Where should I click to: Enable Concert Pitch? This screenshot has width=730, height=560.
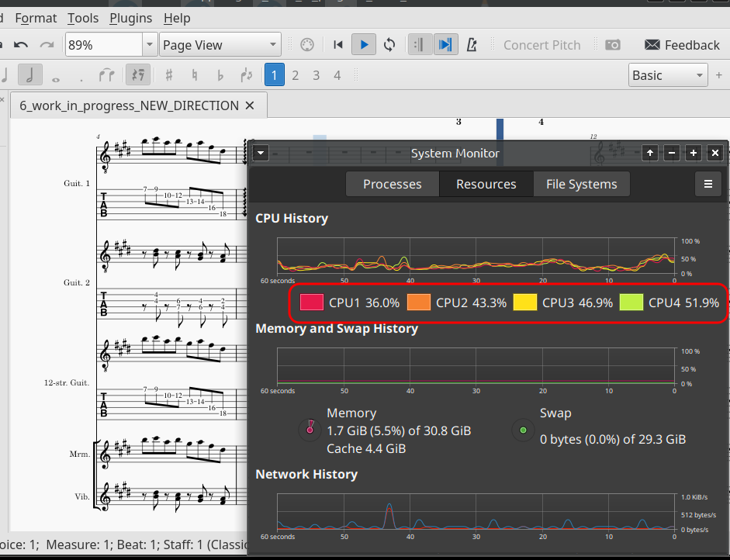[541, 44]
